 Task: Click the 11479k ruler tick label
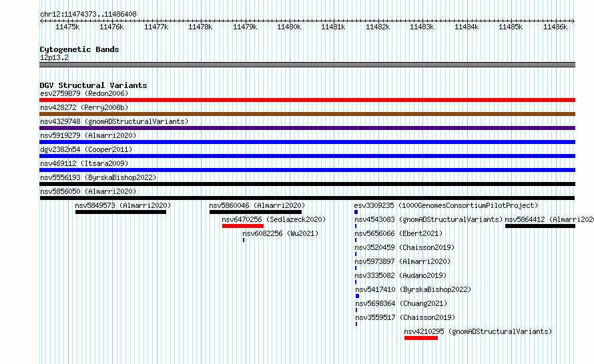[245, 27]
